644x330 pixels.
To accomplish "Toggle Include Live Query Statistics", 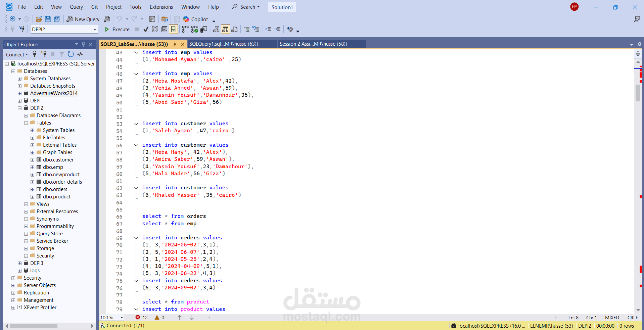I will click(x=194, y=29).
